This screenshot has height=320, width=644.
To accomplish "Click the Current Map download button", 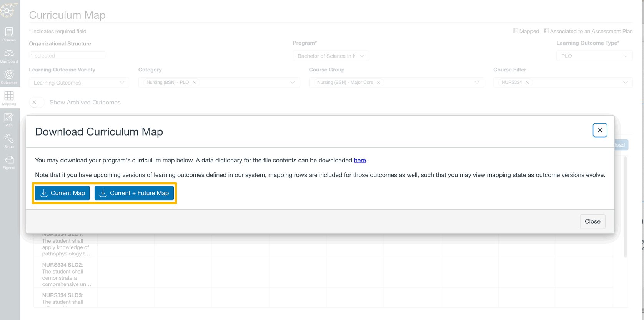I will pyautogui.click(x=62, y=193).
